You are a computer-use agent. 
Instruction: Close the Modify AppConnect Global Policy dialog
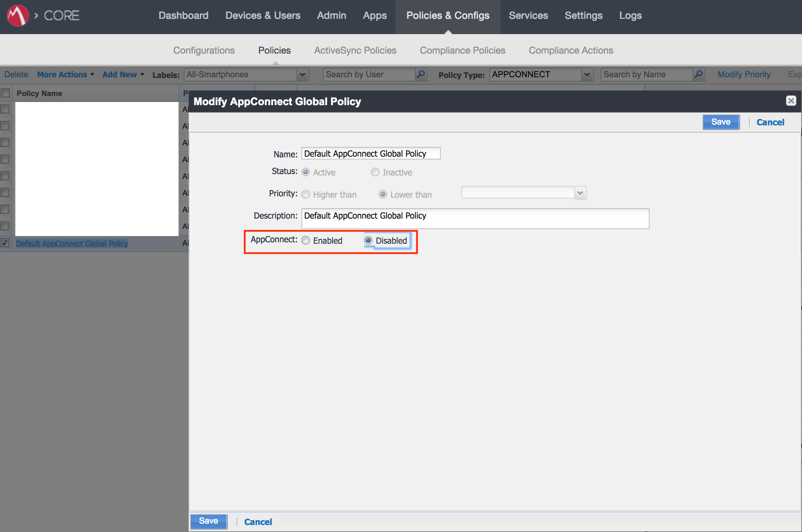[x=791, y=101]
